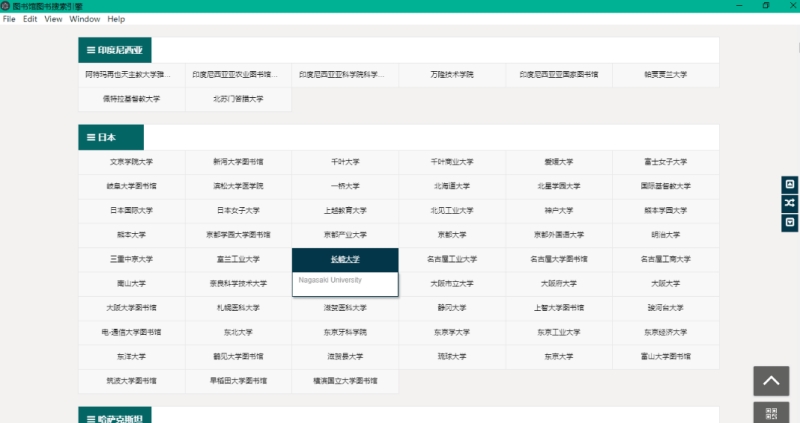Open the highlighted 长崎大学 link
Screen dimensions: 800x423
tap(345, 259)
